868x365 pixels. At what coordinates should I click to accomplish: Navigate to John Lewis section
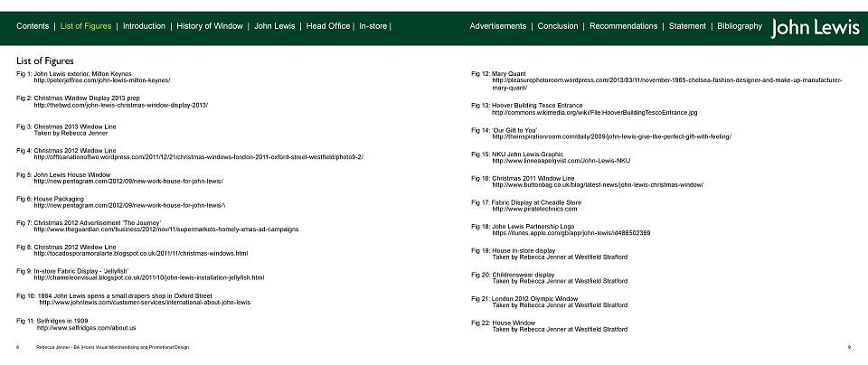pos(275,26)
